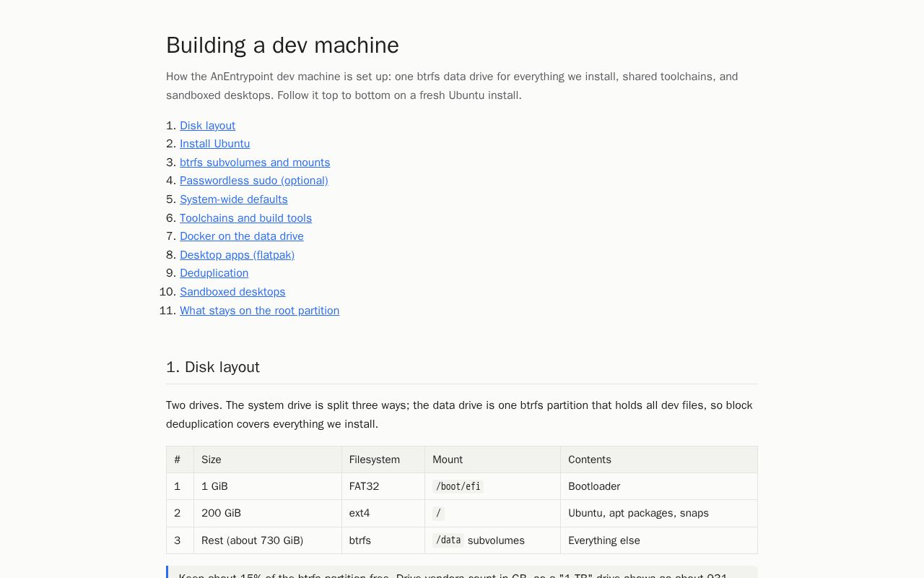Click the Docker on the data drive link
This screenshot has height=578, width=924.
[241, 236]
